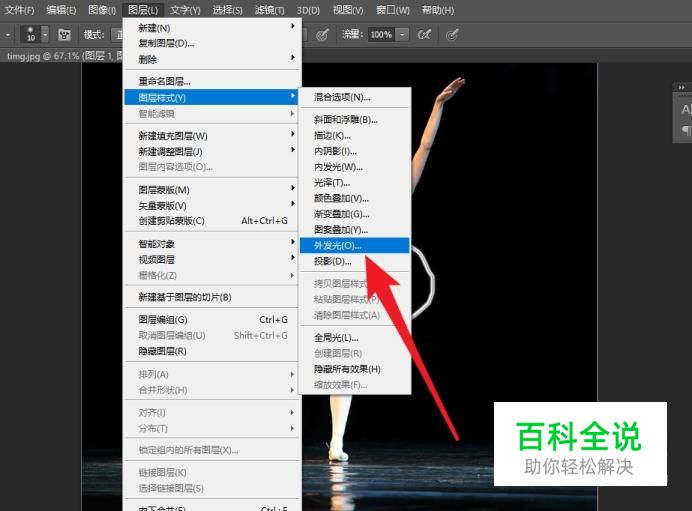Toggle pressure-for-size icon at options bar end

pyautogui.click(x=452, y=34)
